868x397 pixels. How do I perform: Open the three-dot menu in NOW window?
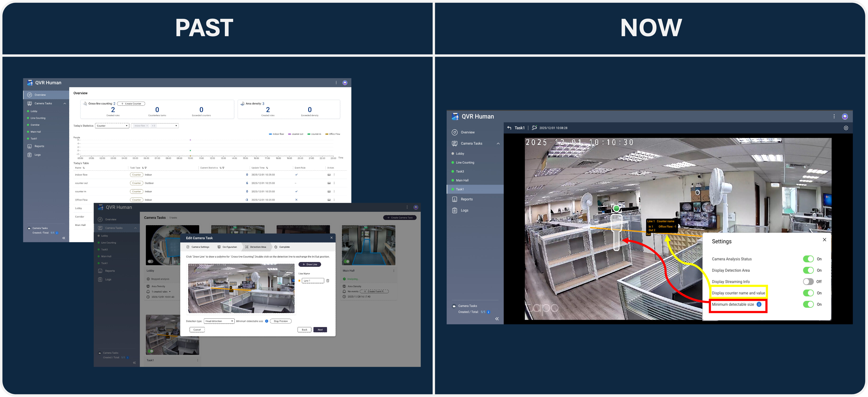[x=834, y=116]
